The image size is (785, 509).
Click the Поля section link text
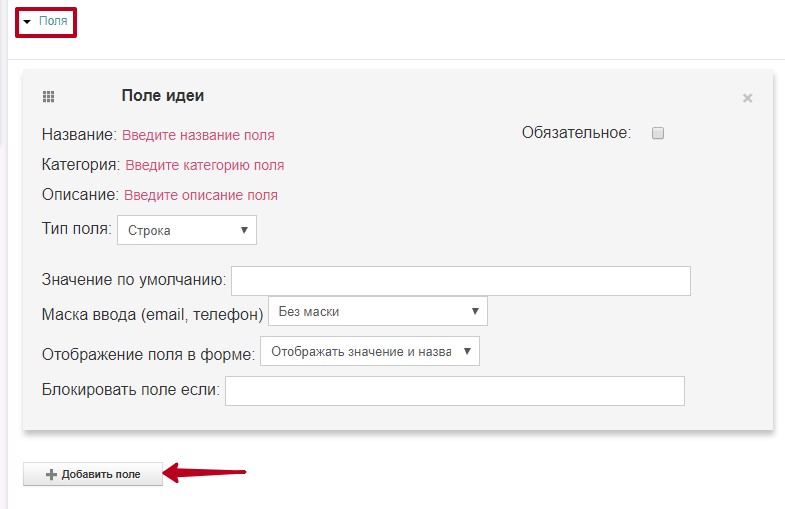[53, 21]
